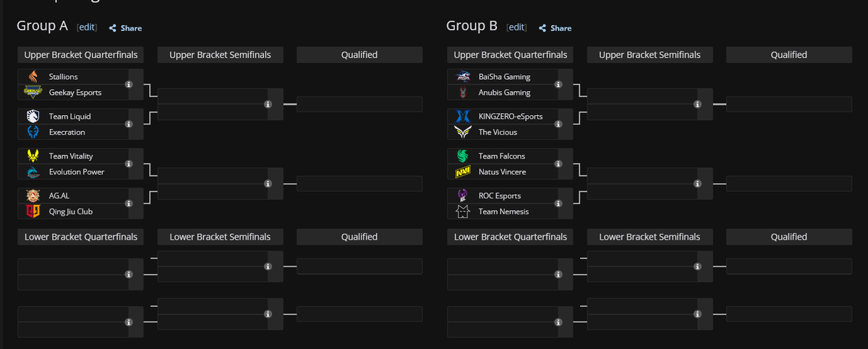Click Group B Lower Bracket Quarterfinals header
Viewport: 868px width, 349px height.
coord(510,237)
